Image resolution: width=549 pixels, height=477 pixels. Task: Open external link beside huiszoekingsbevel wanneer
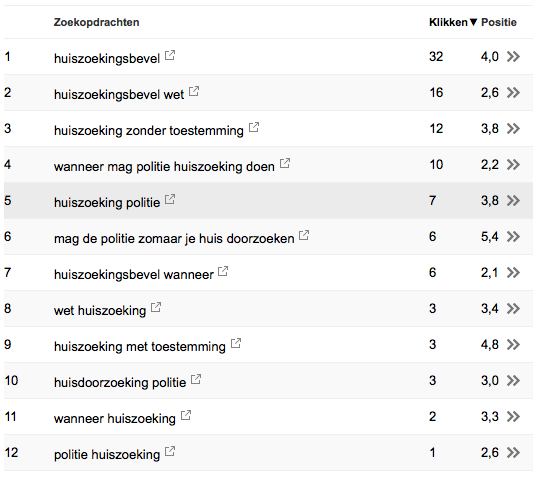pos(223,271)
